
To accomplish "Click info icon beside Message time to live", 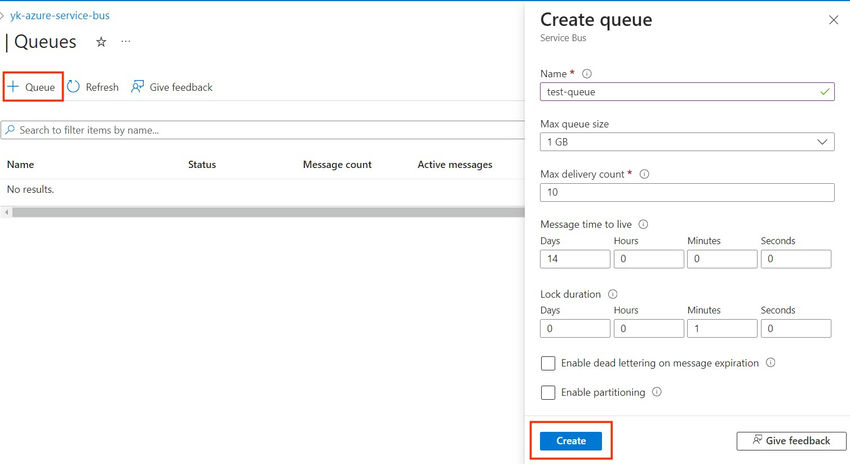I will pos(643,225).
